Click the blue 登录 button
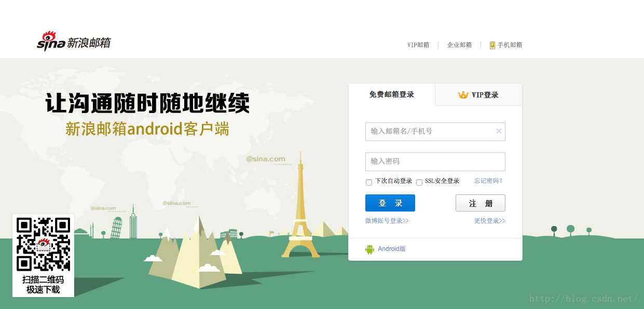The image size is (644, 309). coord(390,203)
